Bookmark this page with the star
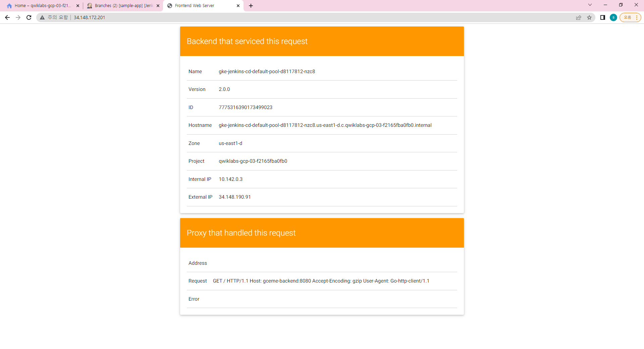Viewport: 644px width, 349px height. coord(589,17)
